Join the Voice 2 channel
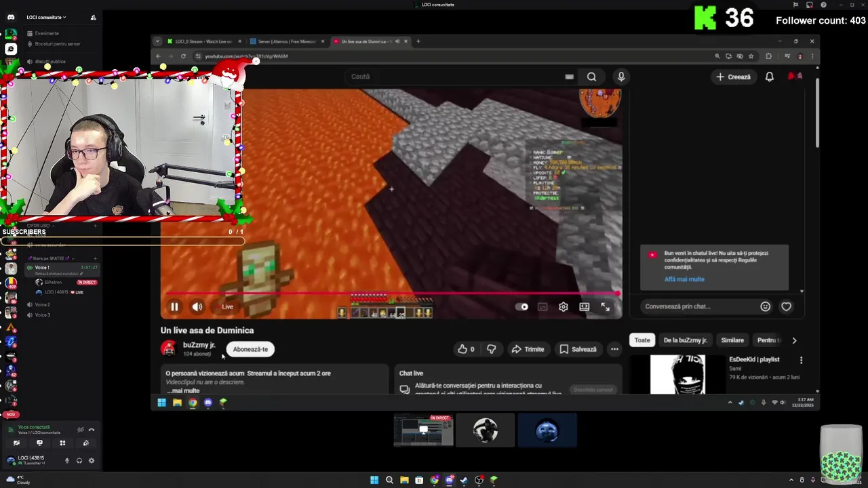868x488 pixels. tap(61, 305)
